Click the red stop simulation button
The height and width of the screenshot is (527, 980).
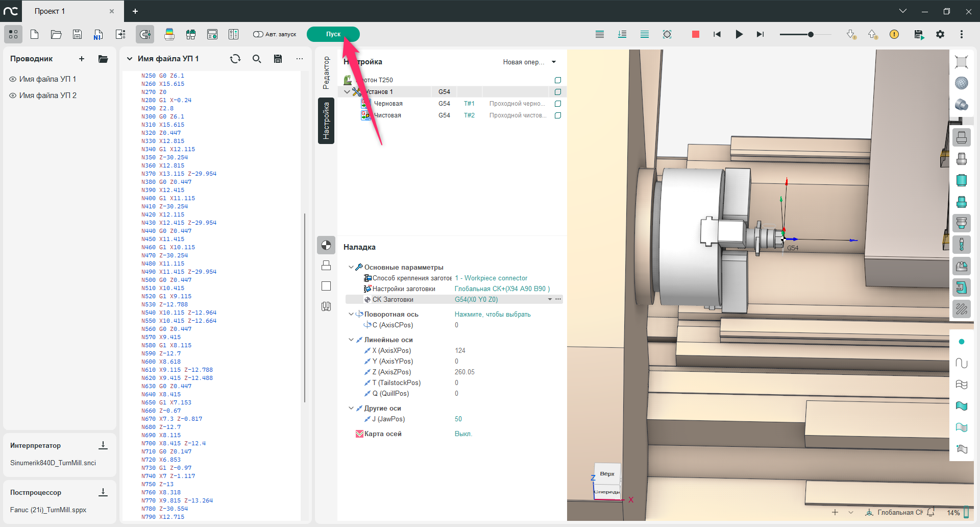[695, 34]
